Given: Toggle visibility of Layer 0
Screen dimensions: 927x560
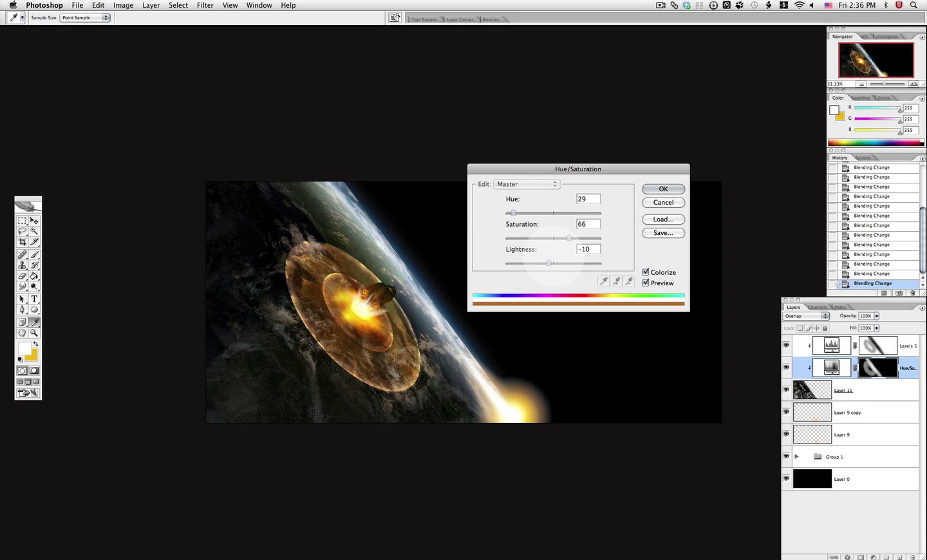Looking at the screenshot, I should [786, 478].
